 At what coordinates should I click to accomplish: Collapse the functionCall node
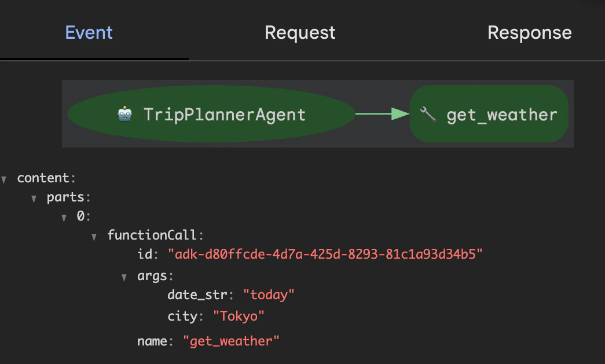(x=94, y=237)
